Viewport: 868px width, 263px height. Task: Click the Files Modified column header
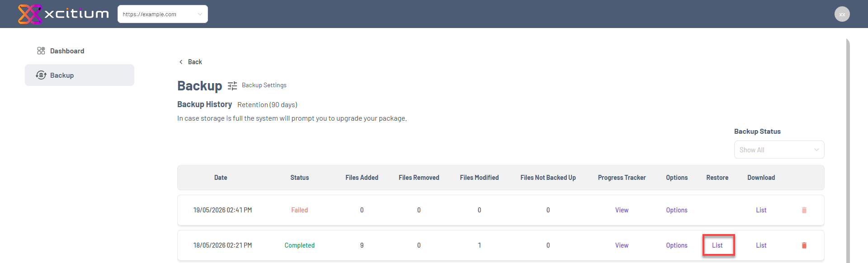(479, 178)
